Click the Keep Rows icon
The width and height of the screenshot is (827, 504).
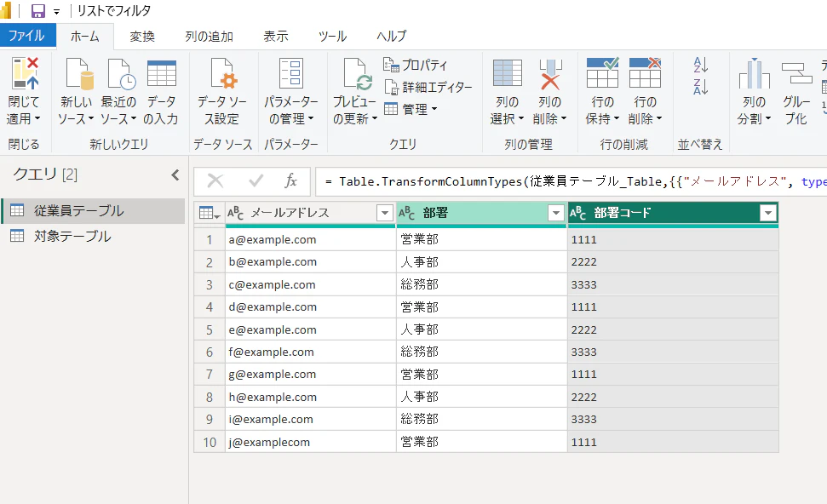pos(602,72)
